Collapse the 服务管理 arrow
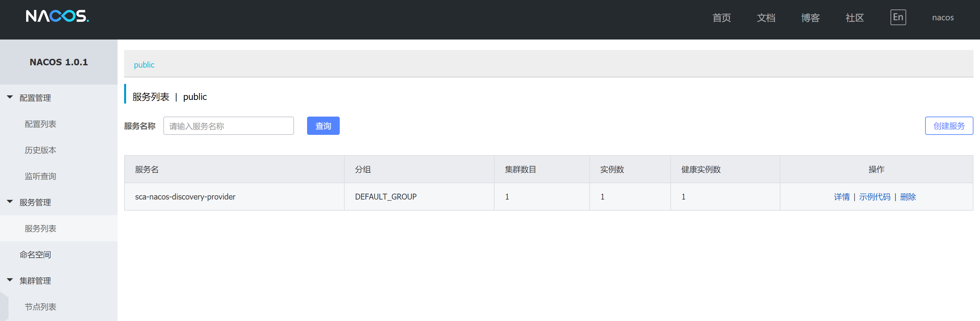 pyautogui.click(x=10, y=201)
